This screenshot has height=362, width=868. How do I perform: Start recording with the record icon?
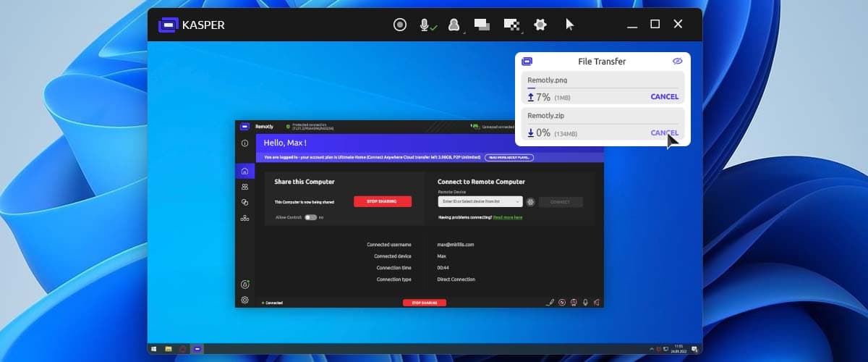400,25
